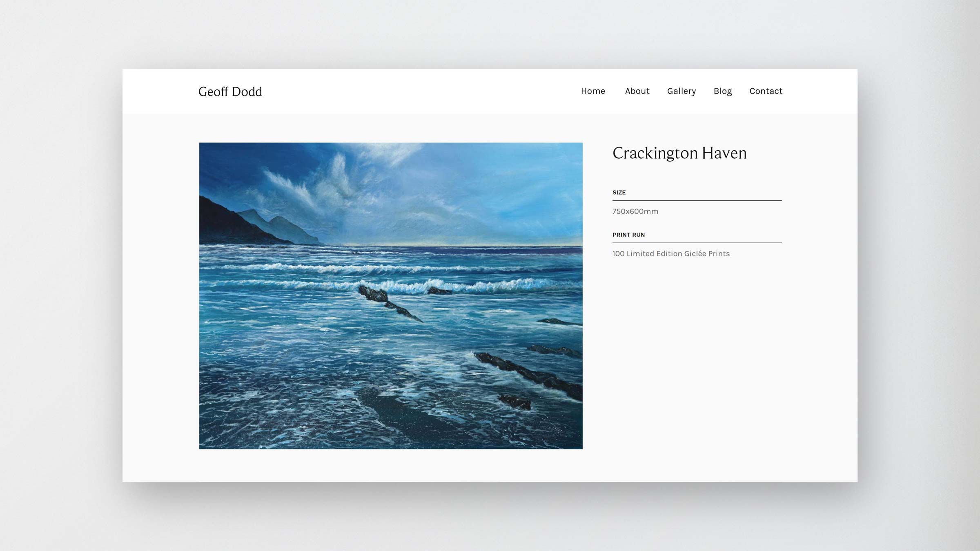Click the Crackington Haven painting image
Viewport: 980px width, 551px height.
pos(390,295)
